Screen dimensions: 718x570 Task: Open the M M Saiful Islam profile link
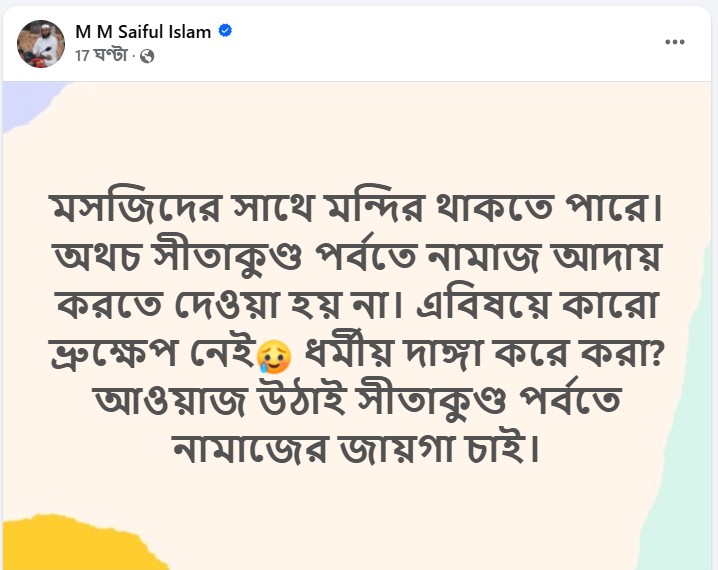tap(143, 31)
